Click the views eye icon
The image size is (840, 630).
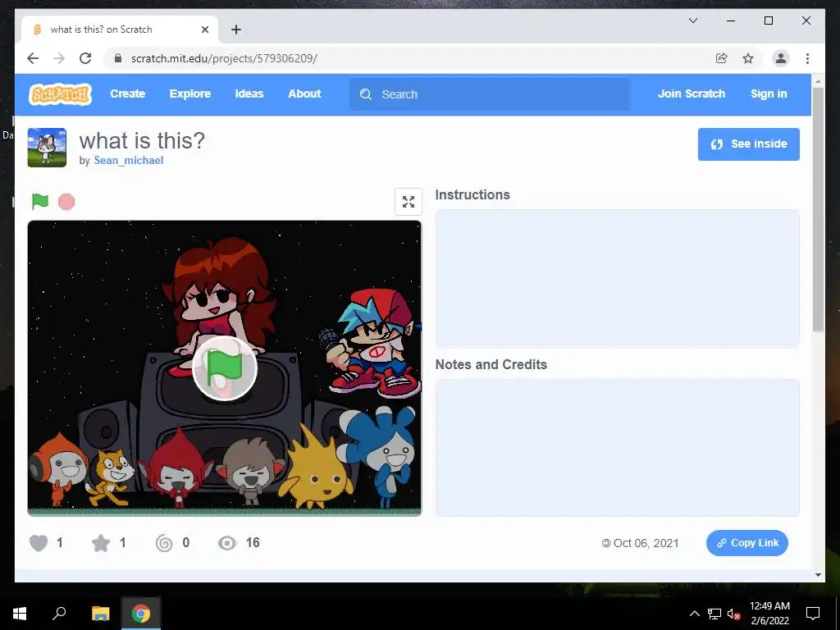[227, 543]
